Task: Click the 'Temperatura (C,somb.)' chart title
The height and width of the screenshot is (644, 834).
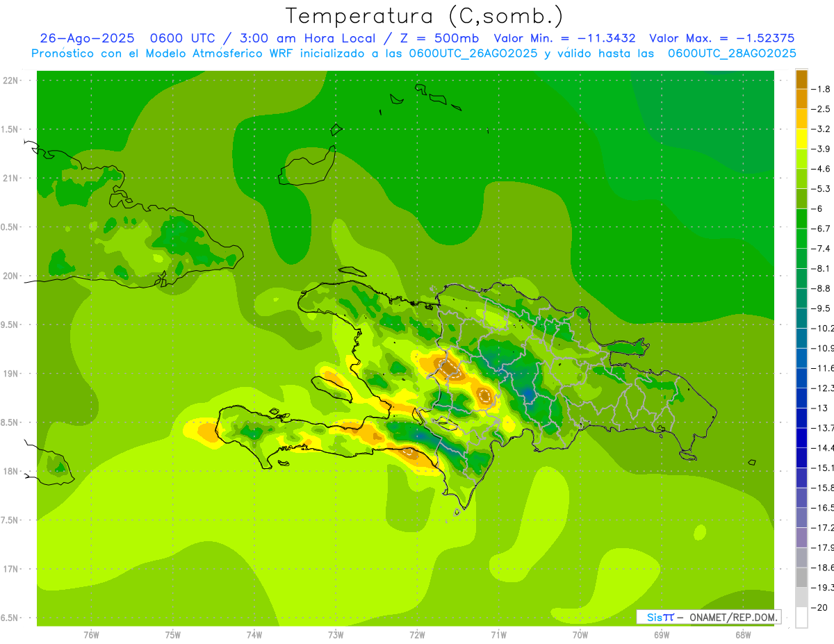Action: tap(424, 16)
